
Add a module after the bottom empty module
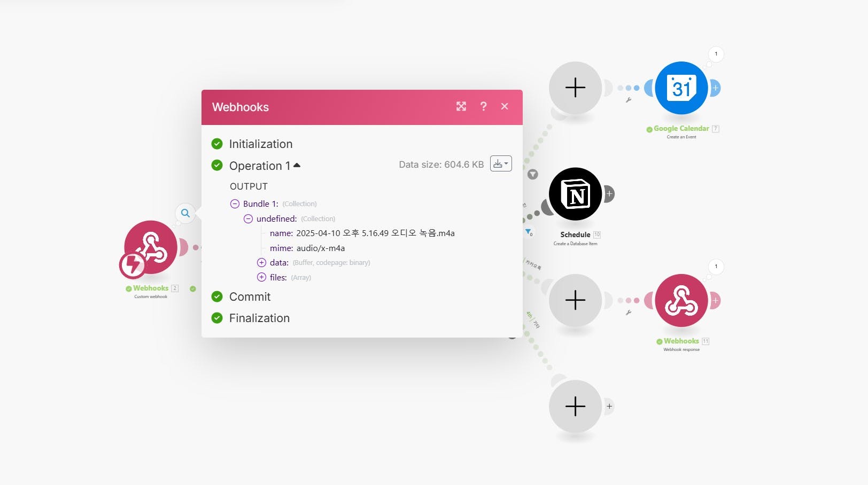[609, 406]
